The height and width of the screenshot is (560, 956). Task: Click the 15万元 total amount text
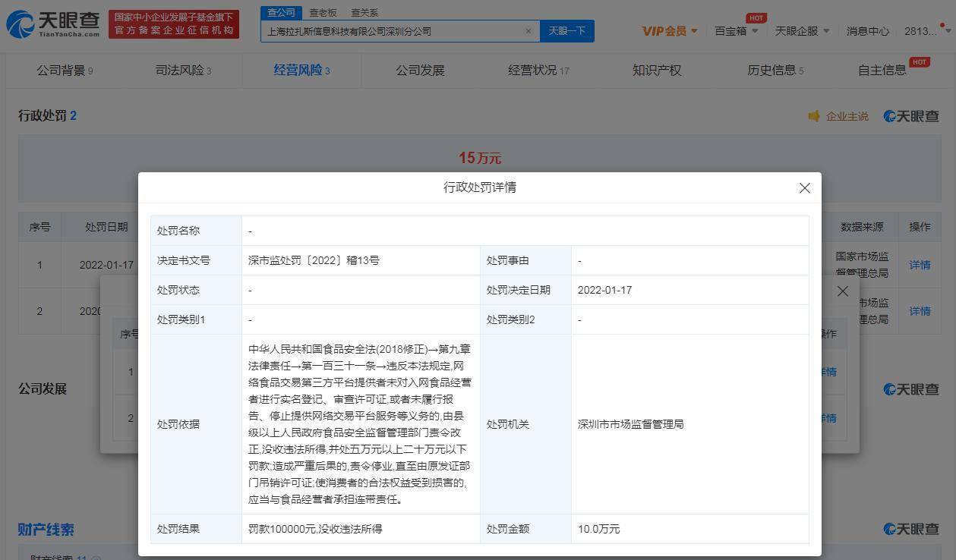(480, 158)
